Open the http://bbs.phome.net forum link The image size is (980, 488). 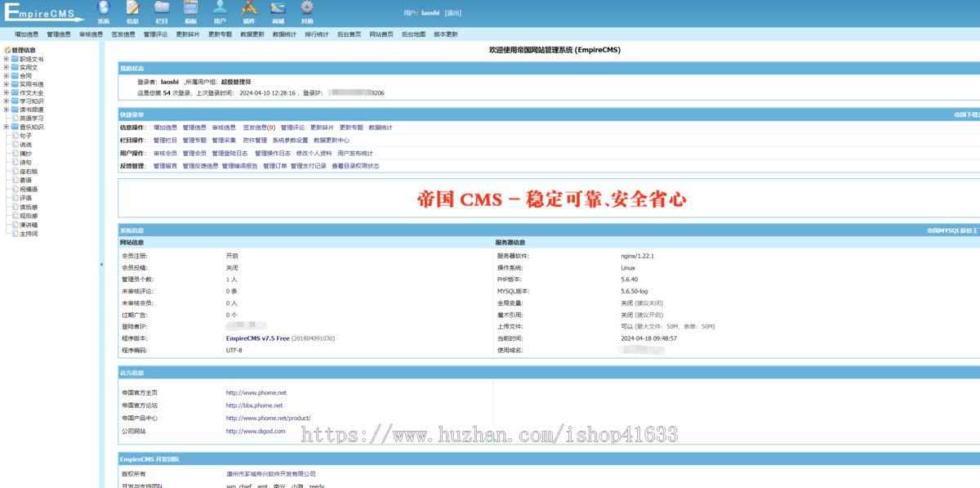click(254, 405)
